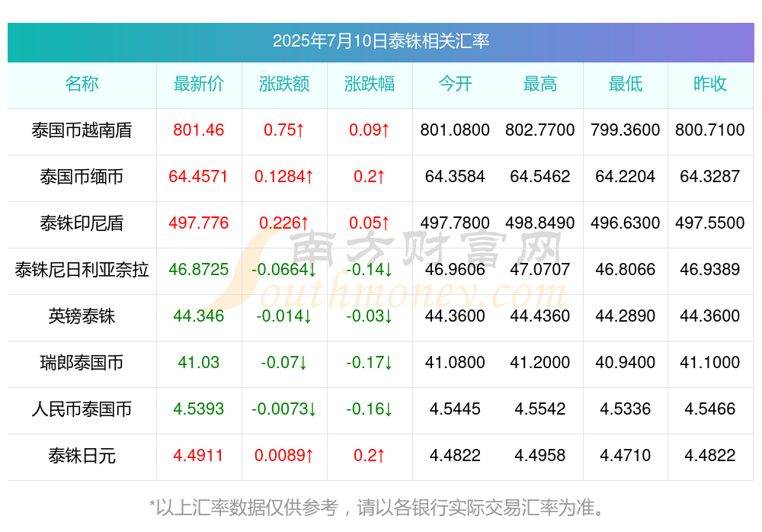Select the 英镑泰铢 row name
The width and height of the screenshot is (762, 532).
[82, 316]
